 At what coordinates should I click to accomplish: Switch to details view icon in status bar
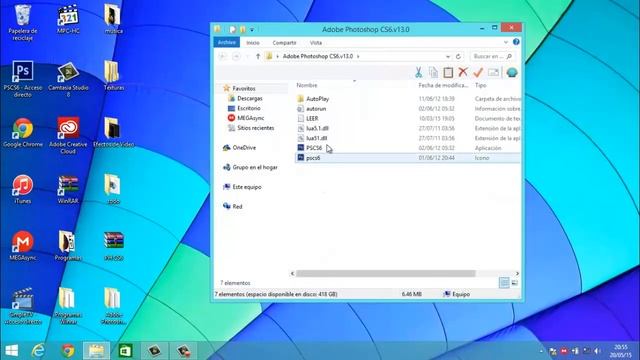tap(504, 282)
